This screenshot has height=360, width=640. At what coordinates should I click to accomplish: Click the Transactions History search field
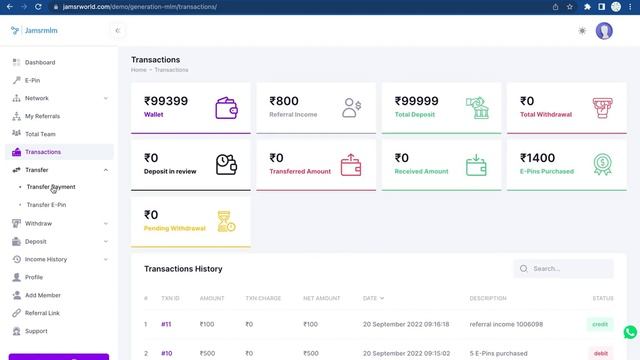(x=563, y=269)
